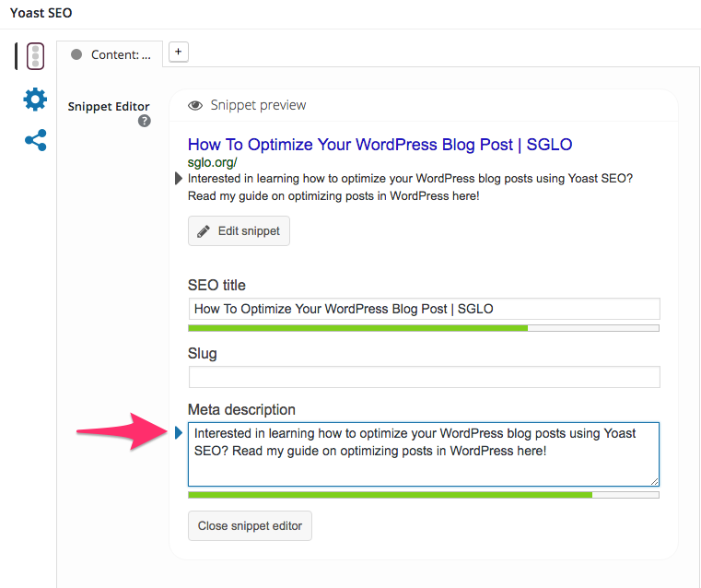The width and height of the screenshot is (701, 588).
Task: Click the meta description length progress bar
Action: click(x=424, y=495)
